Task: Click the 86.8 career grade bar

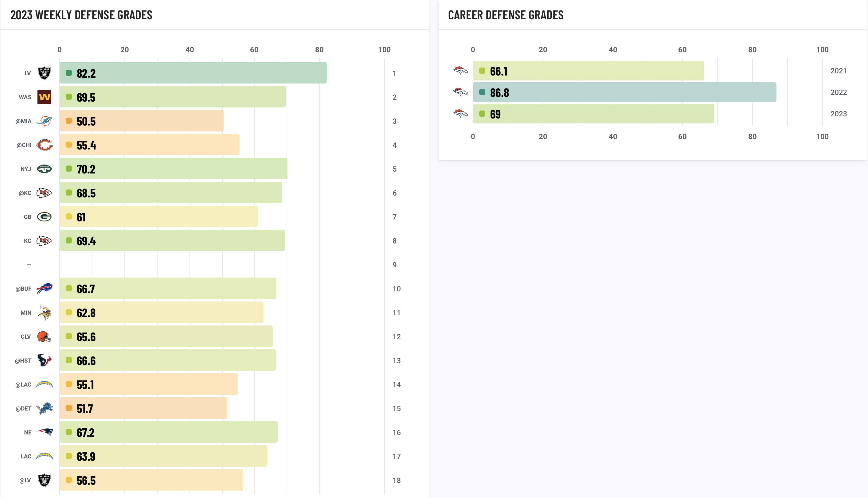Action: pyautogui.click(x=624, y=92)
